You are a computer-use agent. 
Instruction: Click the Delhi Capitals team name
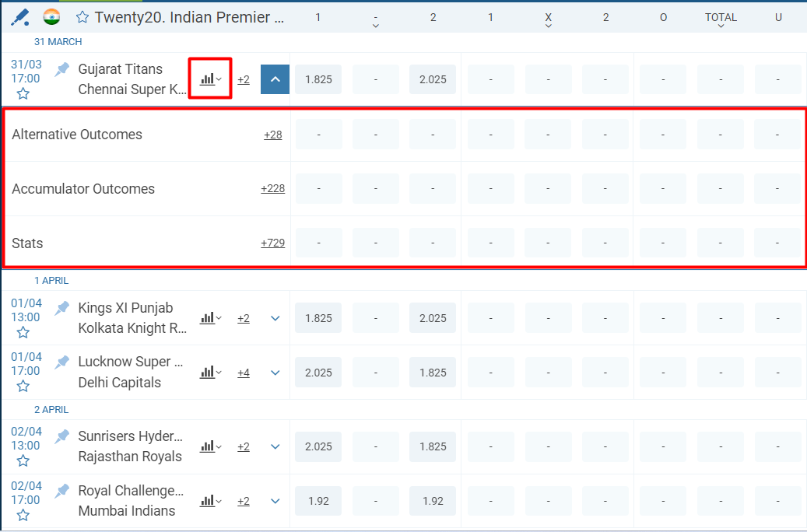pyautogui.click(x=119, y=383)
